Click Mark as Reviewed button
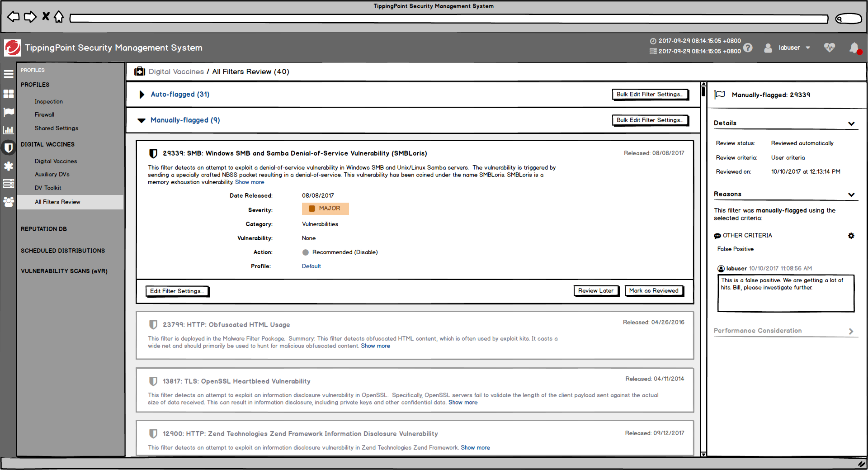Image resolution: width=868 pixels, height=470 pixels. (x=654, y=290)
